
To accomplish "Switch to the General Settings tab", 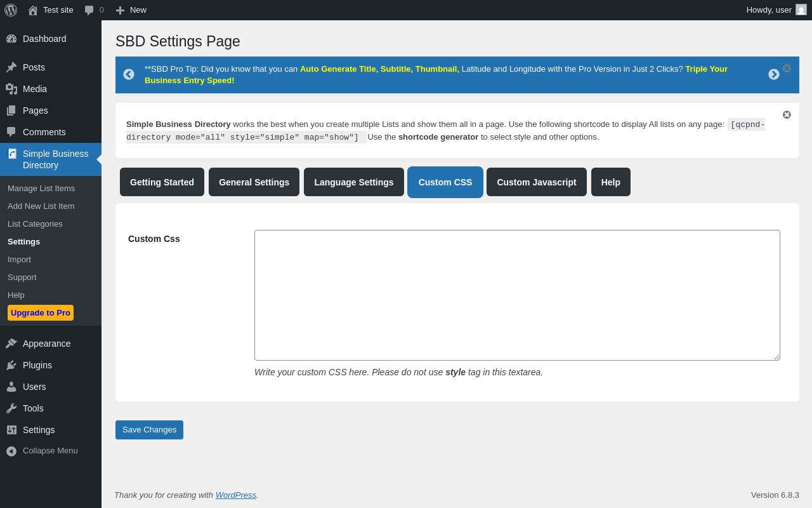I will pyautogui.click(x=254, y=182).
